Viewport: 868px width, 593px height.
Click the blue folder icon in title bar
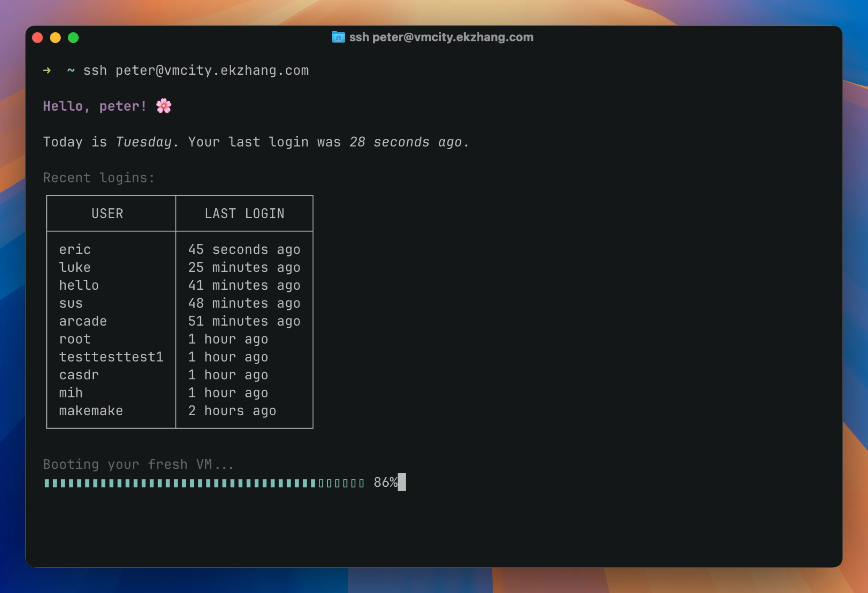338,37
